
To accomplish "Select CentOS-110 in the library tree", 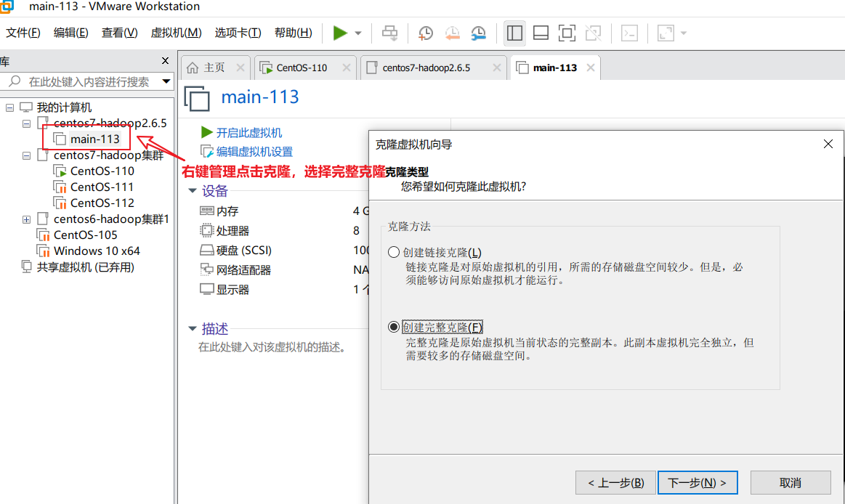I will [102, 171].
